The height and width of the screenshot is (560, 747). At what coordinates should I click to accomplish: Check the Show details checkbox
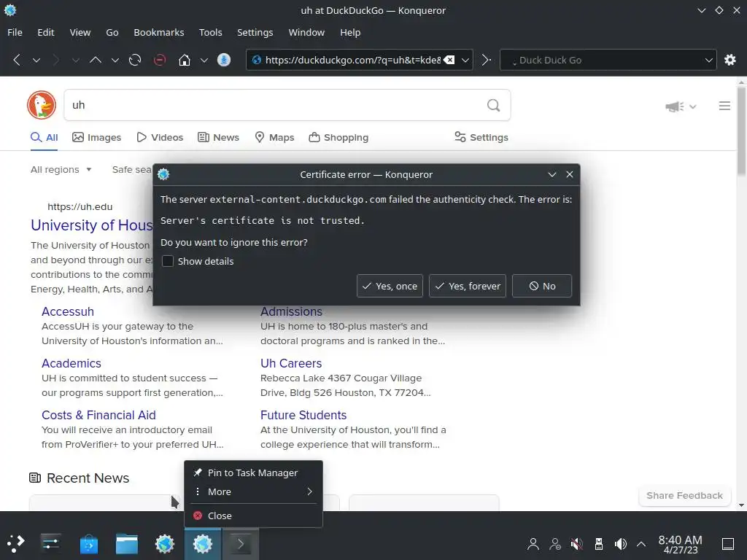click(168, 261)
